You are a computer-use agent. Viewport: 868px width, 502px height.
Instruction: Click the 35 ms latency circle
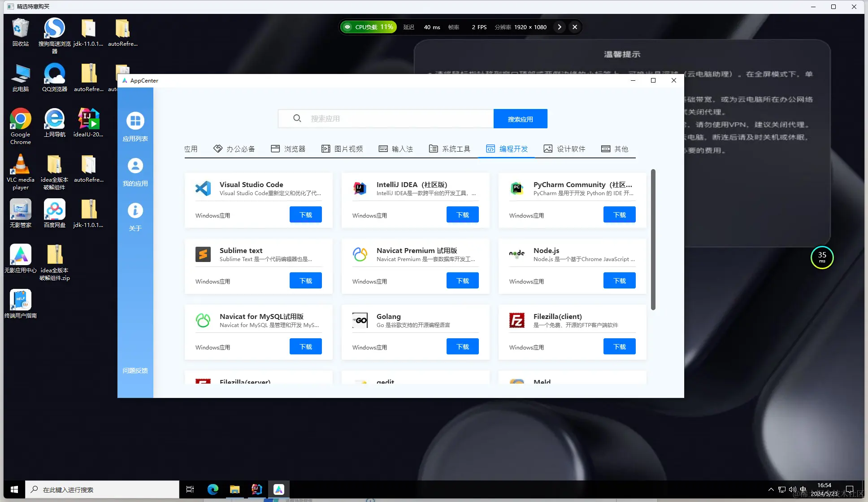pos(822,257)
